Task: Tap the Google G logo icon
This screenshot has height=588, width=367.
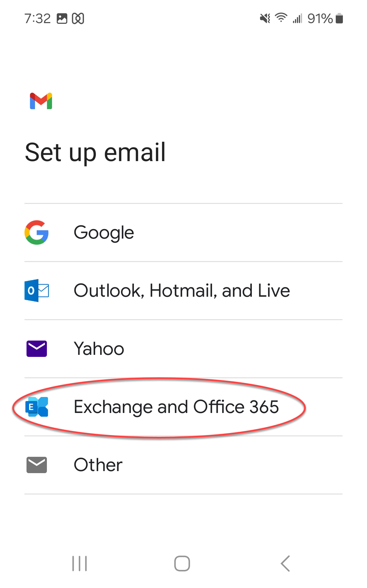Action: (37, 232)
